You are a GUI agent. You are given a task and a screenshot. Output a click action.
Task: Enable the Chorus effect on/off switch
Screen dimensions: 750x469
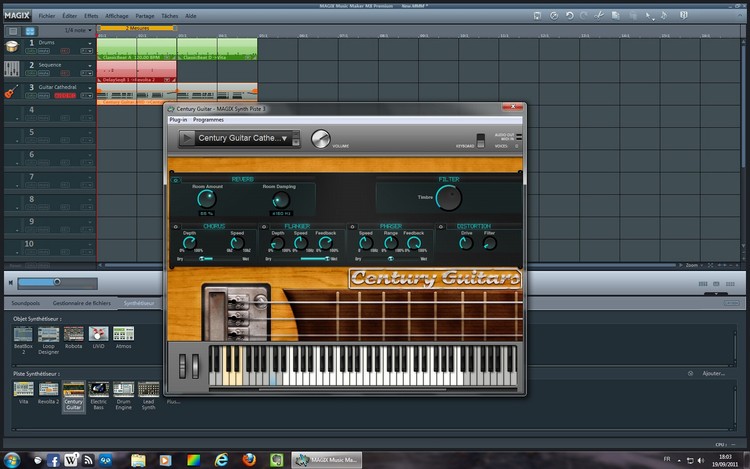pos(175,227)
